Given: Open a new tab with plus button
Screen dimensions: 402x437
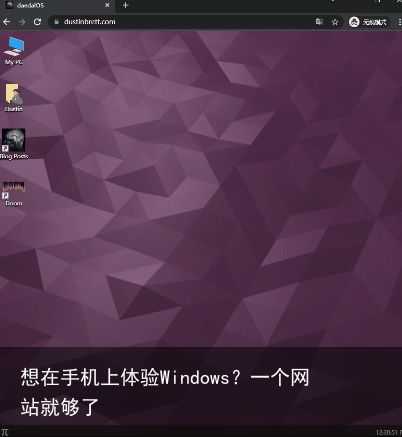Looking at the screenshot, I should (125, 5).
